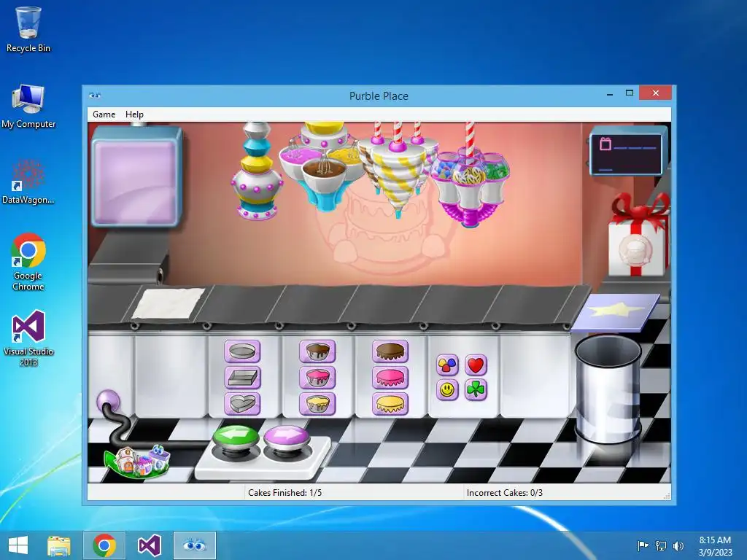Add smiley face decoration

pos(447,390)
